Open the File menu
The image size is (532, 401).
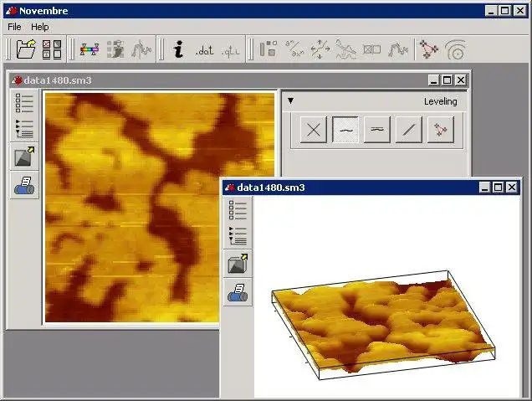14,27
